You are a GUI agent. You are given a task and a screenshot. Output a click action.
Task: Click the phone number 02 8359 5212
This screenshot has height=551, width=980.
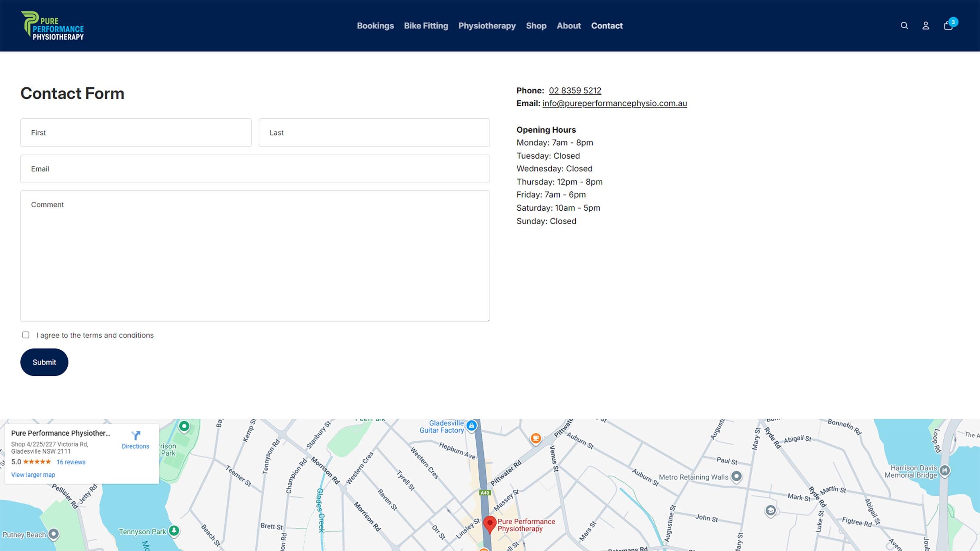tap(575, 91)
